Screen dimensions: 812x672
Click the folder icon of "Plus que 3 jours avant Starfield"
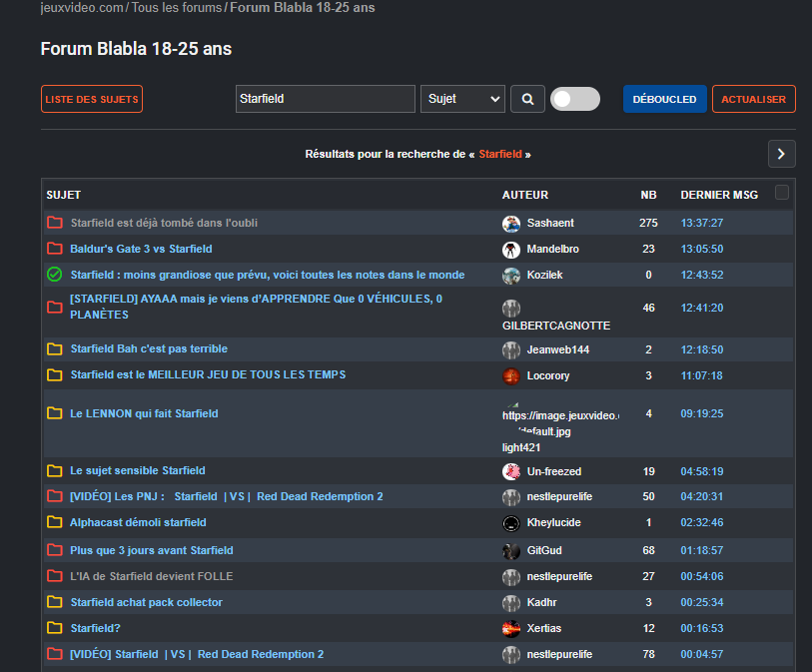point(54,550)
